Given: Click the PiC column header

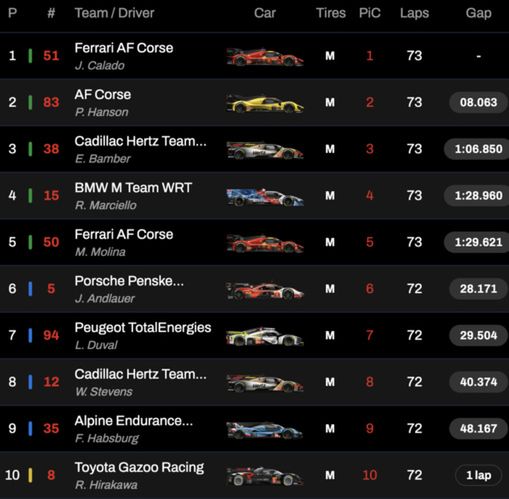Looking at the screenshot, I should click(x=370, y=13).
